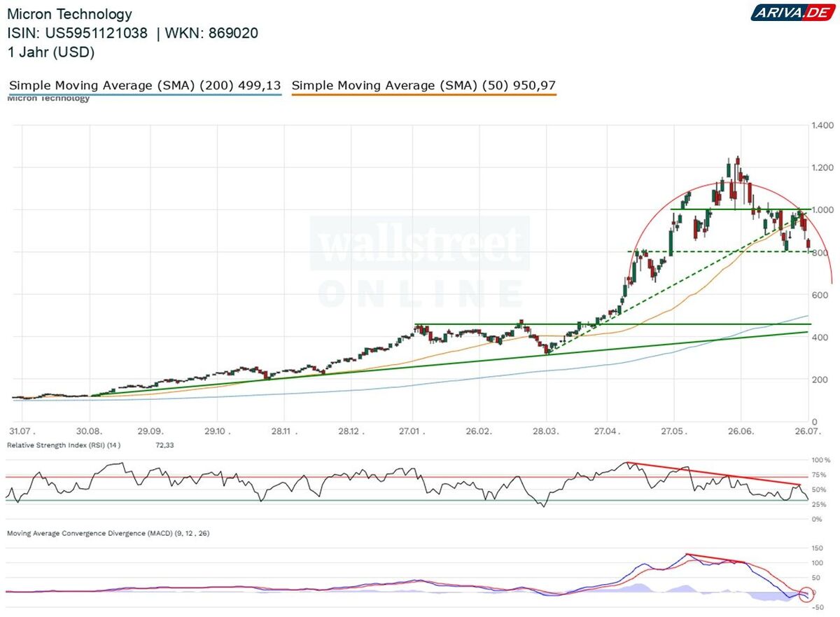Click the RSI 100 % scale label
The height and width of the screenshot is (617, 840).
820,460
